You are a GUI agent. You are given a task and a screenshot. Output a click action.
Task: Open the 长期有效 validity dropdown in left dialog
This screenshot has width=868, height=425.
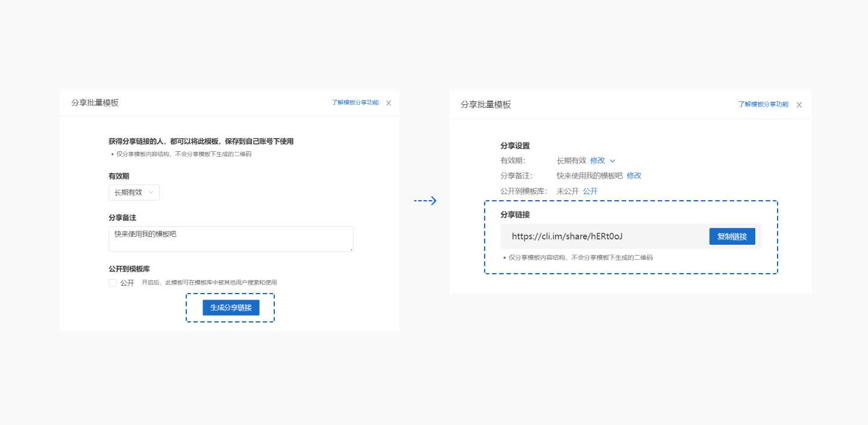[134, 193]
